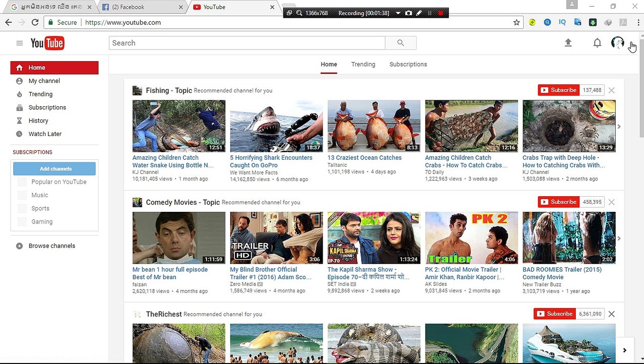644x364 pixels.
Task: Click the YouTube search input field
Action: click(x=247, y=43)
